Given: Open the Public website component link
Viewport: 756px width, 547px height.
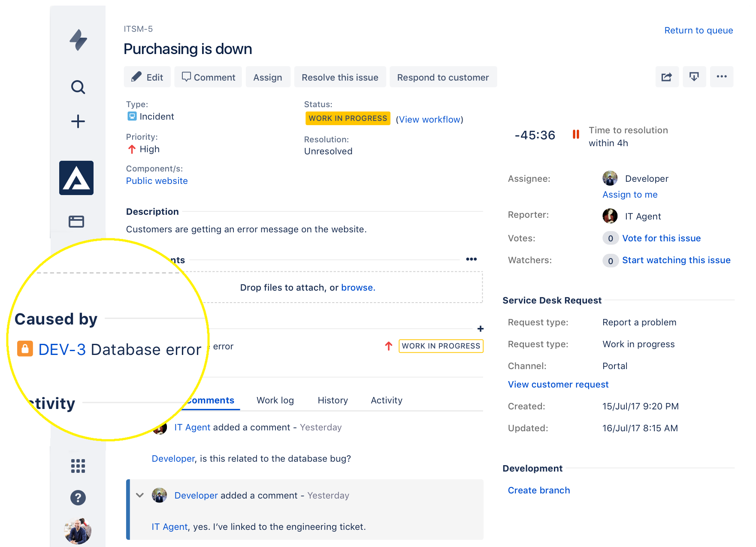Looking at the screenshot, I should tap(157, 181).
